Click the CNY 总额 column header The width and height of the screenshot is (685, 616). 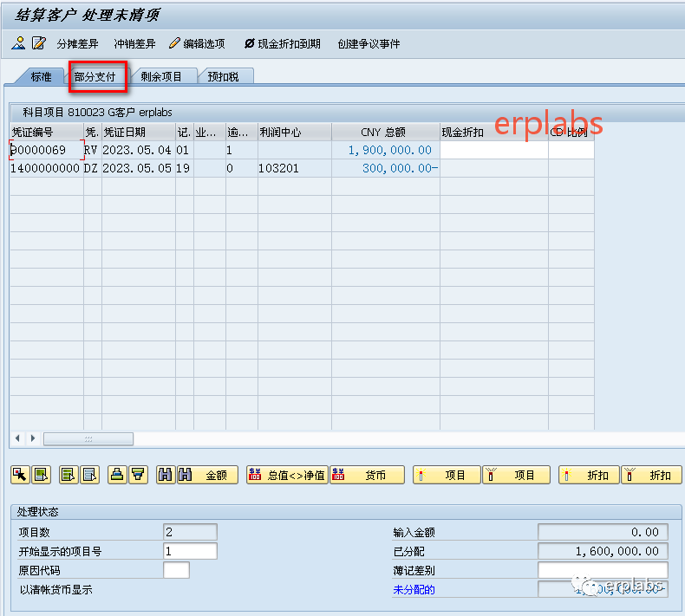[386, 133]
